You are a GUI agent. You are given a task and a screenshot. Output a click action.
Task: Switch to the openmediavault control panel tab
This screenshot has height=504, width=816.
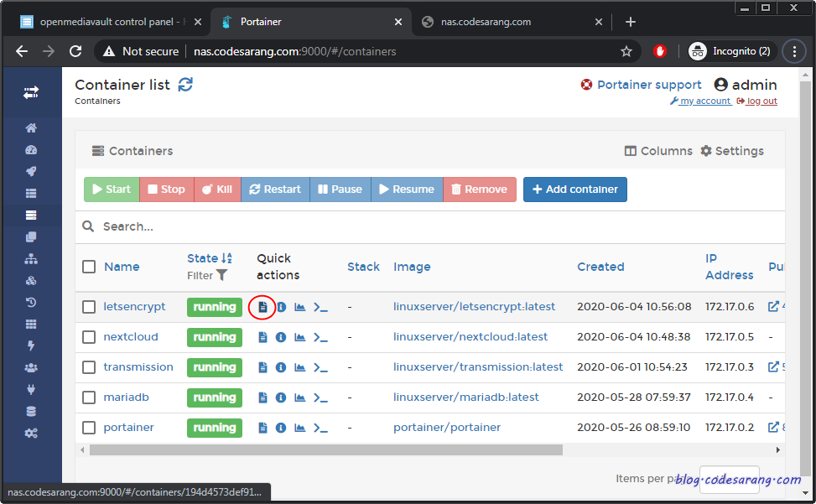tap(111, 22)
